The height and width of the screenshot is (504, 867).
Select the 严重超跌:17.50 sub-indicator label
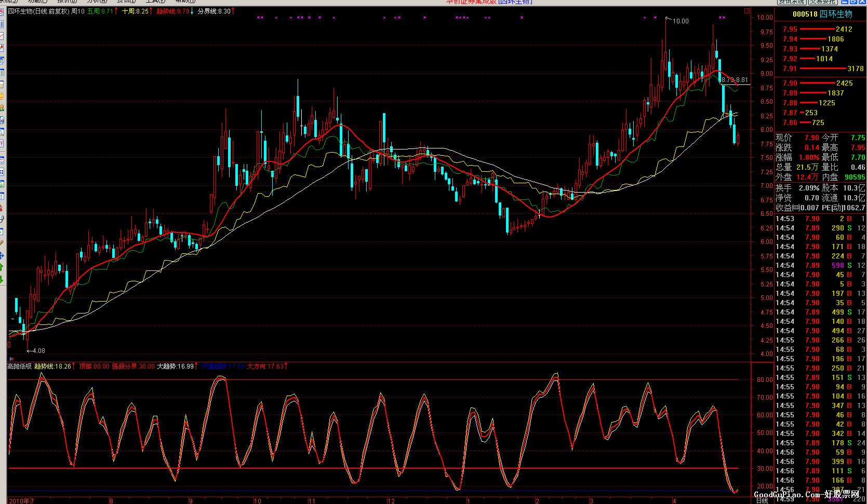[223, 366]
